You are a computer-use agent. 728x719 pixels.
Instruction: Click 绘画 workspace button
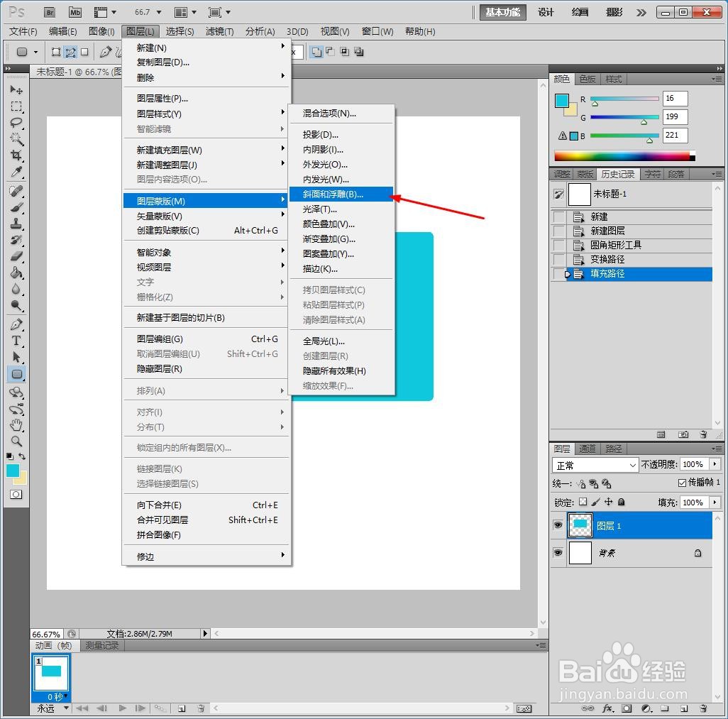point(580,13)
